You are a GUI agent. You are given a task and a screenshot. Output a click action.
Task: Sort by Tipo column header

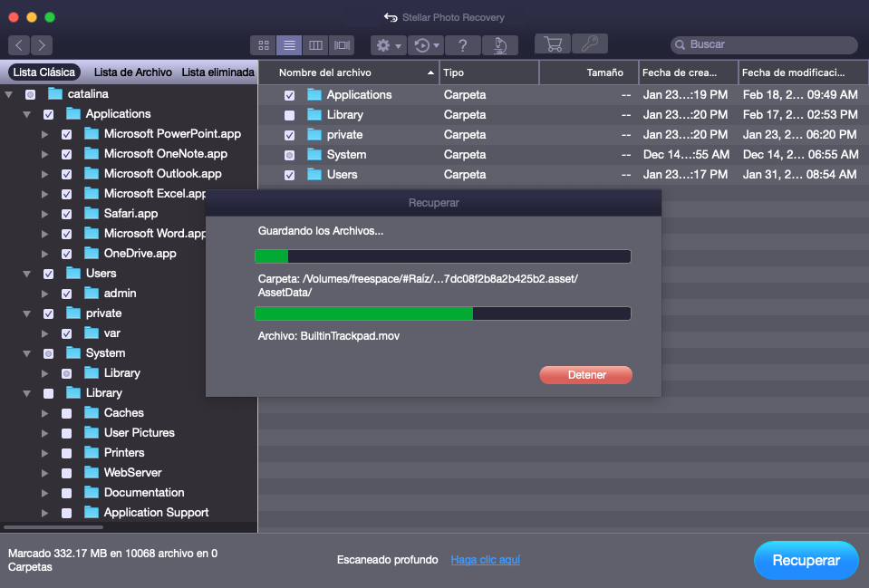click(x=489, y=72)
